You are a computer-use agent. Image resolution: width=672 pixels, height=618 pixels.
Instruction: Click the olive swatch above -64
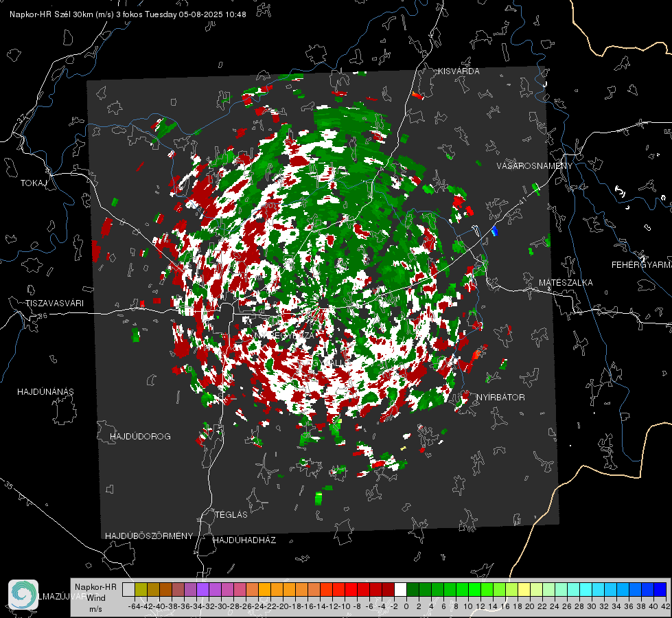pyautogui.click(x=141, y=589)
